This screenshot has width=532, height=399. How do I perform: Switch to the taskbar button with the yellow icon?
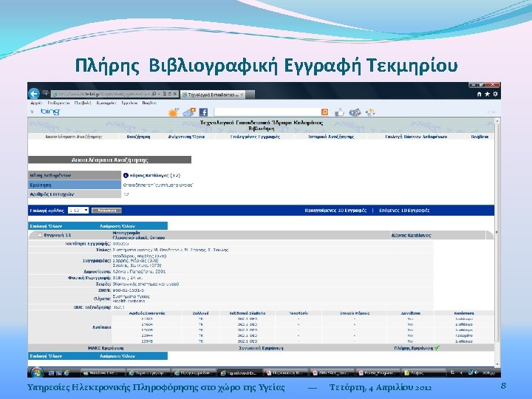(423, 373)
